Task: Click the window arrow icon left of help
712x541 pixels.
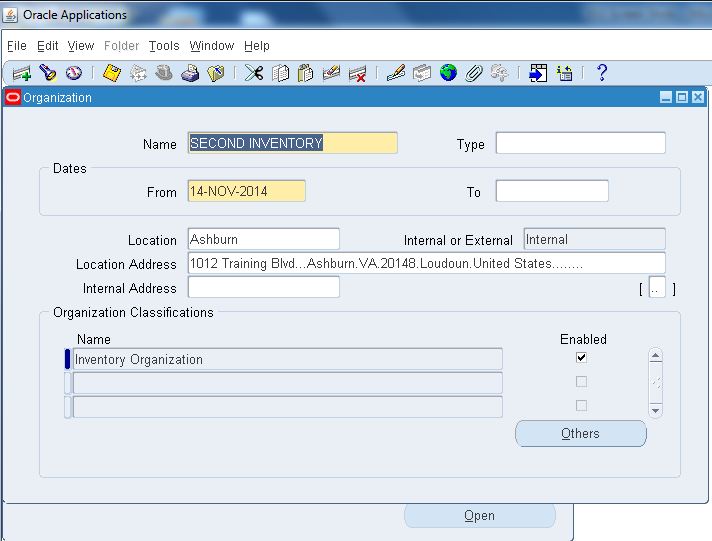Action: point(538,73)
